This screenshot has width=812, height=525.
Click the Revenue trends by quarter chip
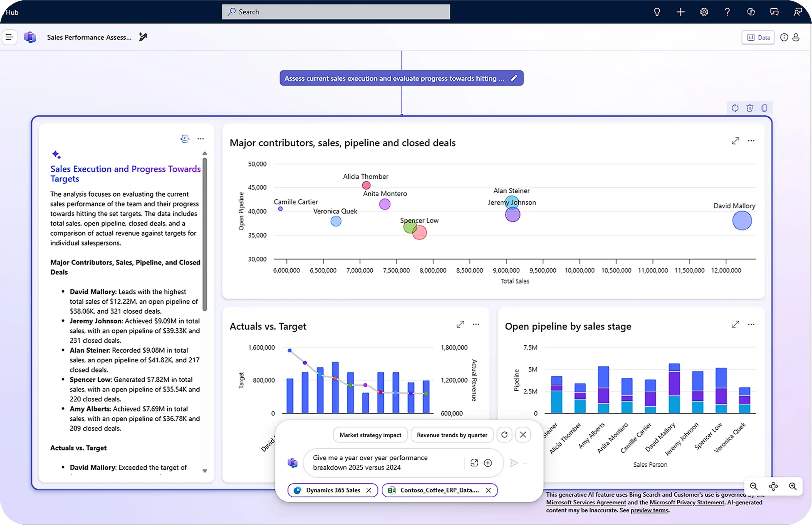coord(452,435)
